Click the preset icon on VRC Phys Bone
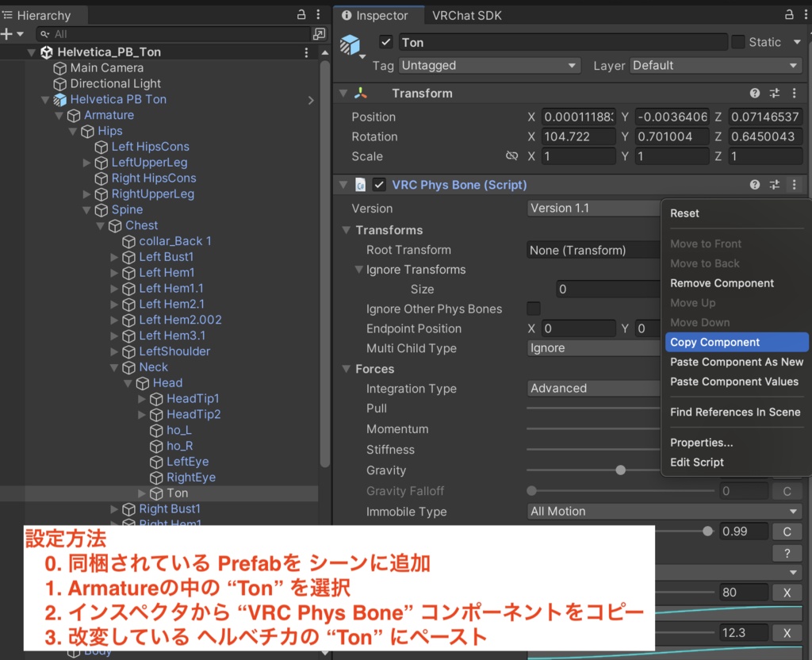The height and width of the screenshot is (660, 812). 772,185
